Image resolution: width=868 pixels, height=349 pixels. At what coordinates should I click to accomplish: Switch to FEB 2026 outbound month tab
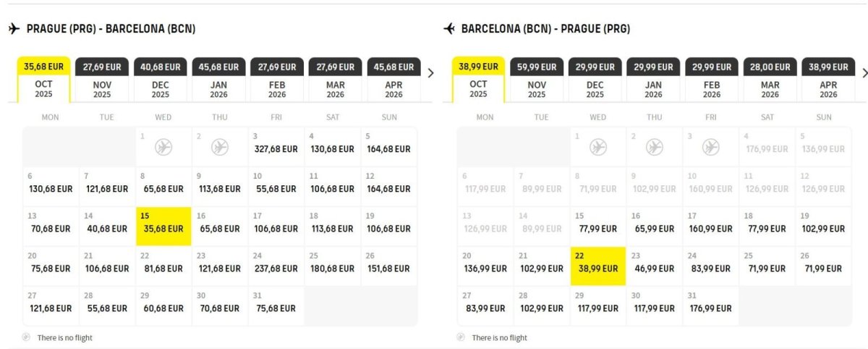277,80
